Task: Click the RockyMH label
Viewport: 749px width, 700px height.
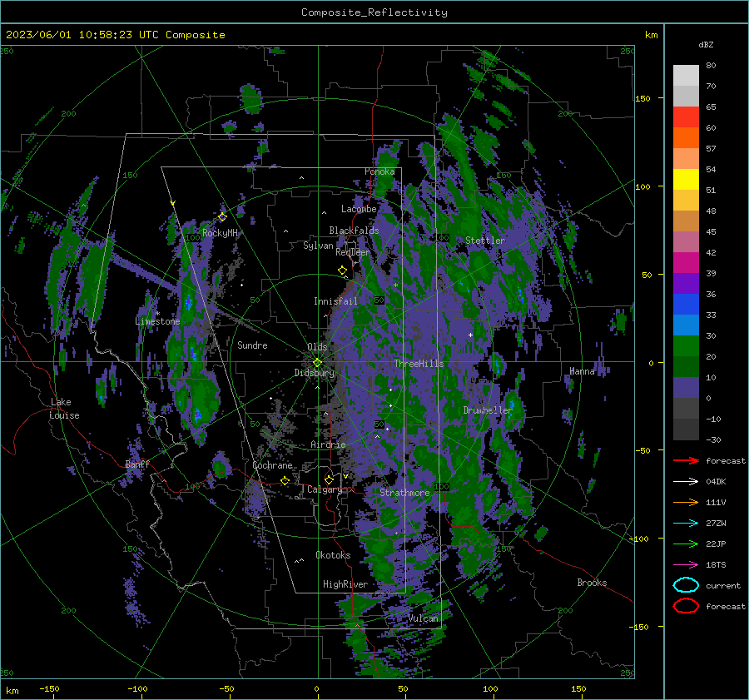Action: coord(220,233)
